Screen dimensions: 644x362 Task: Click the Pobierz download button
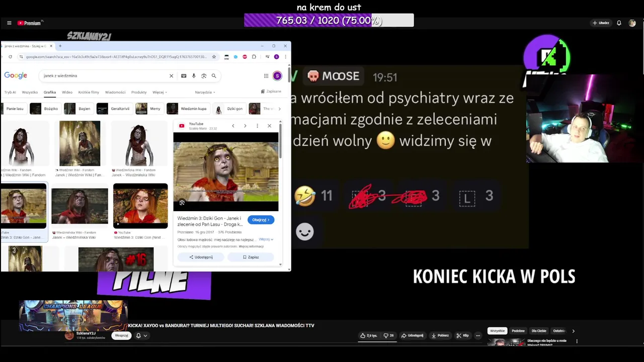(440, 335)
